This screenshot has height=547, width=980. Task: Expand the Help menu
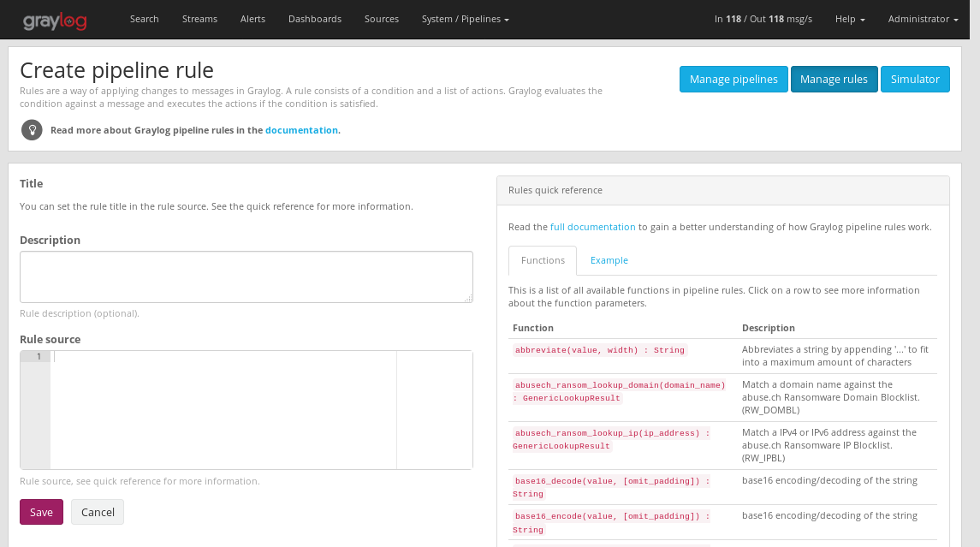coord(850,19)
